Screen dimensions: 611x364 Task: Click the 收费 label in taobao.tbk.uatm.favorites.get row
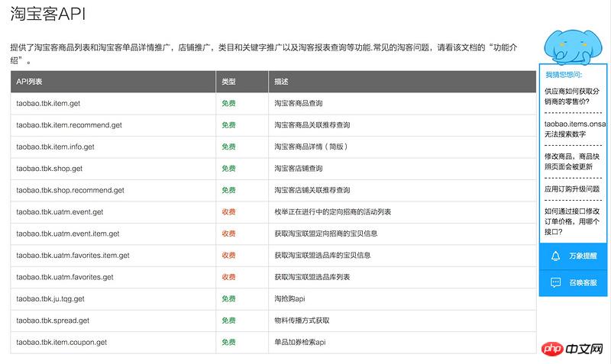pyautogui.click(x=228, y=277)
